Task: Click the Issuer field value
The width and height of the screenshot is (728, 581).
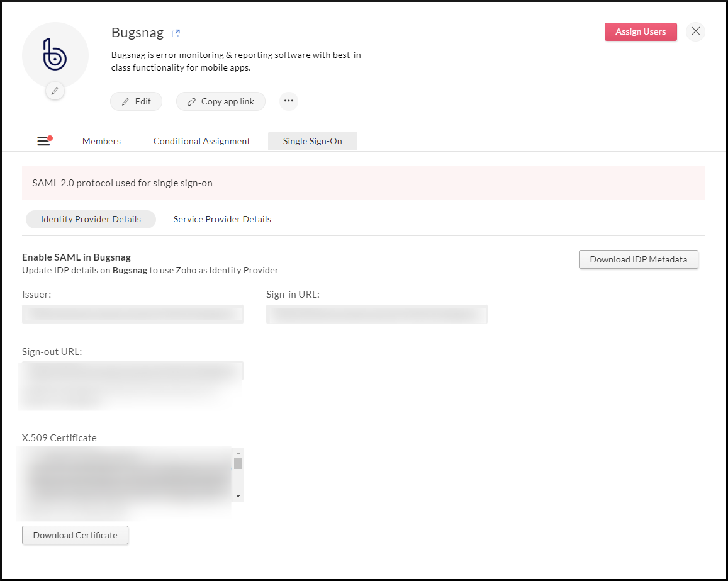Action: pyautogui.click(x=132, y=313)
